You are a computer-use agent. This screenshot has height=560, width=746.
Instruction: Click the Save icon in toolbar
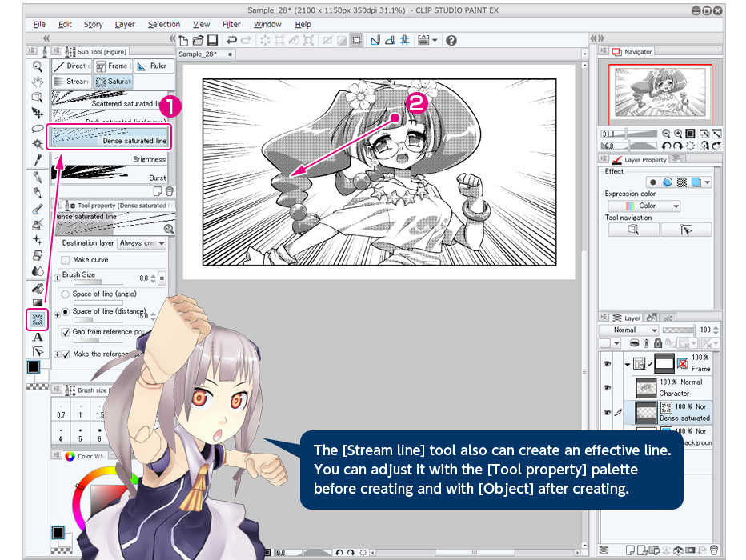pos(212,40)
